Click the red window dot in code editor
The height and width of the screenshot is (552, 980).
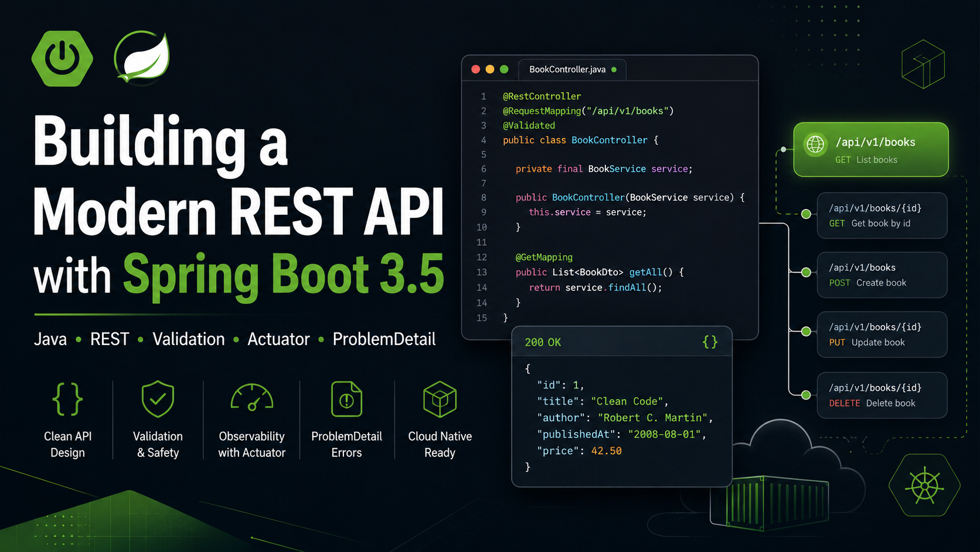pos(475,69)
